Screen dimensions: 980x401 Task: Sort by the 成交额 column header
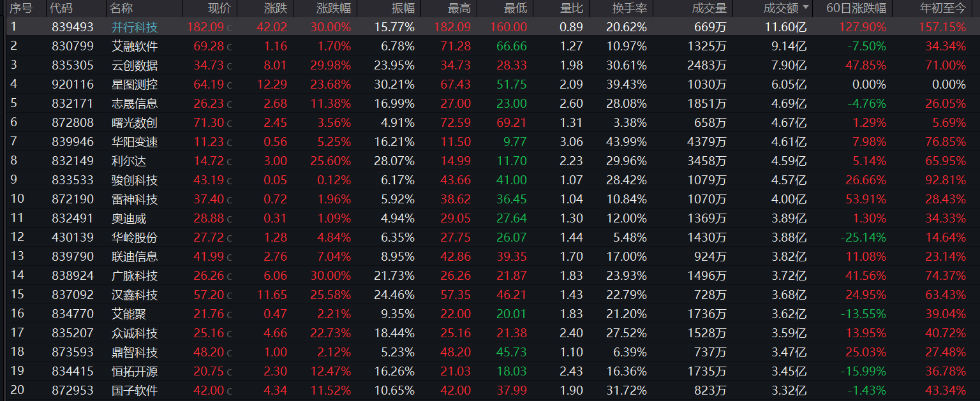tap(781, 8)
